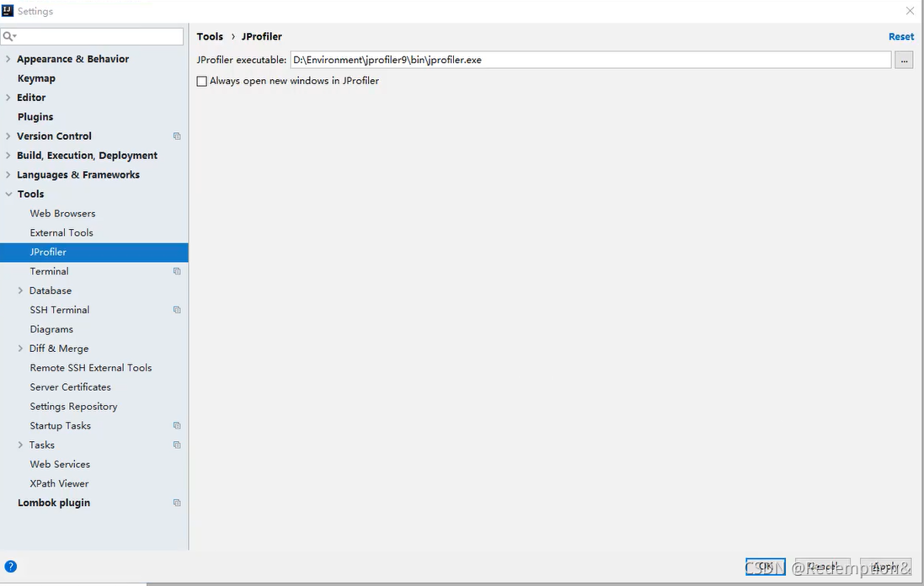
Task: Enable Always open new windows in JProfiler
Action: [201, 82]
